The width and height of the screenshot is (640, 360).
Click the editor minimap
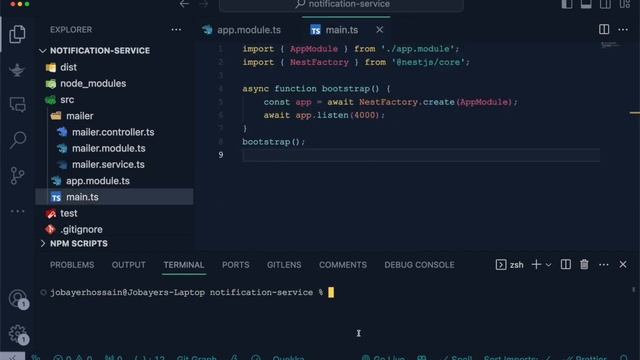611,45
